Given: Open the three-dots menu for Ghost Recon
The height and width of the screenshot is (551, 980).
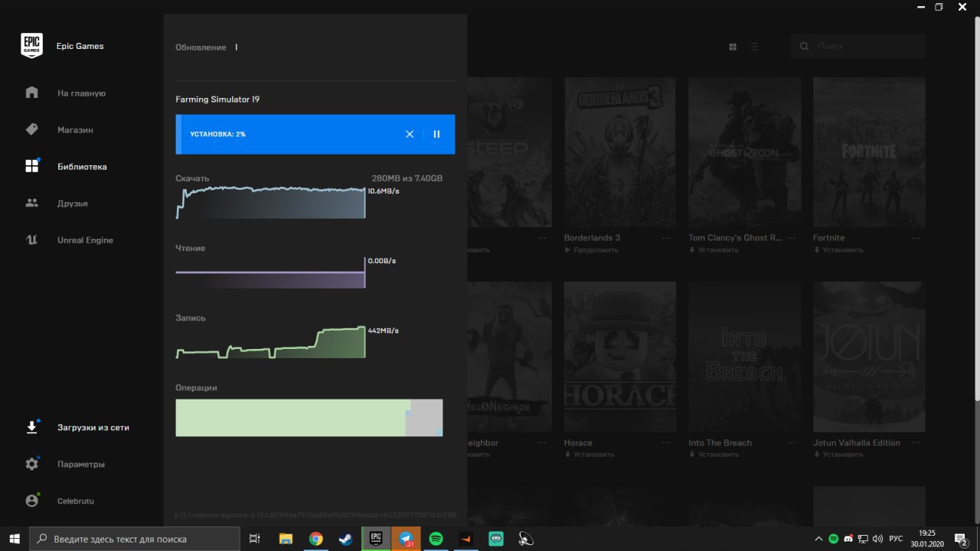Looking at the screenshot, I should 792,238.
